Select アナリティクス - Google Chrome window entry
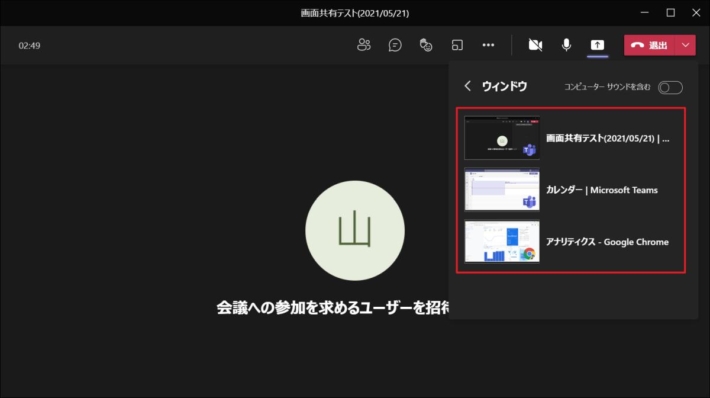The image size is (710, 398). point(571,242)
